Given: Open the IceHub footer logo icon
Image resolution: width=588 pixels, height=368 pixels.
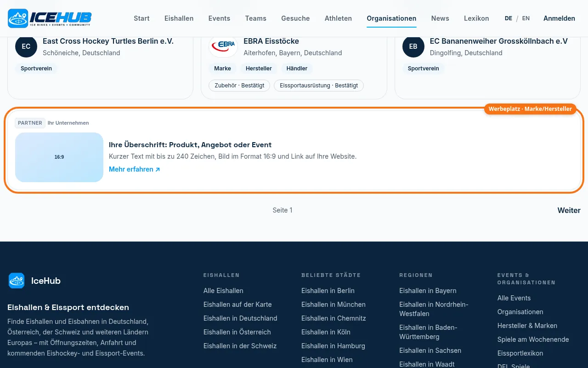Looking at the screenshot, I should tap(17, 281).
